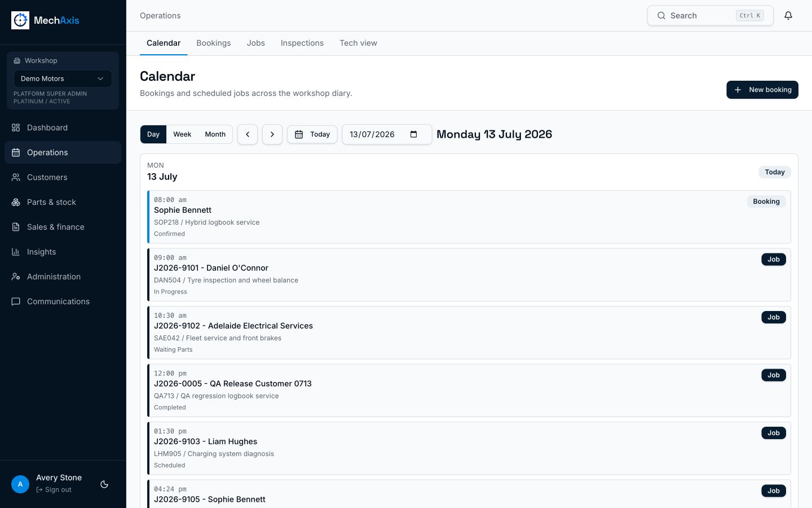Viewport: 812px width, 508px height.
Task: Open job J2026-0005 - QA Release Customer 0713
Action: (469, 391)
